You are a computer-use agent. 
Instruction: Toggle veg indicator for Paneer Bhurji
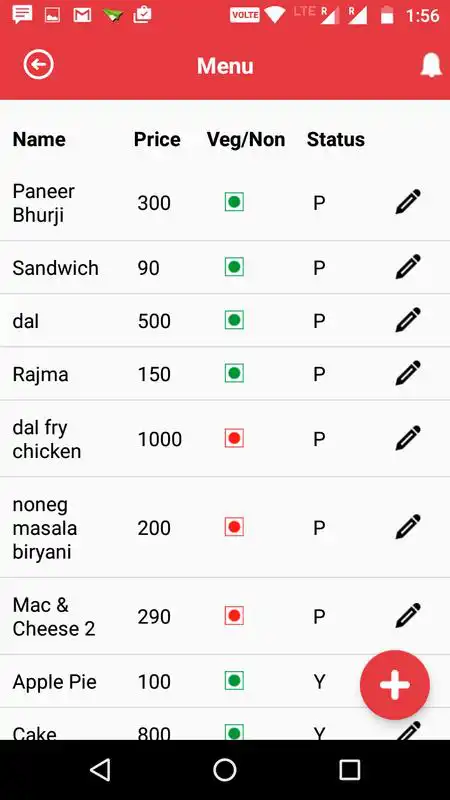(234, 202)
